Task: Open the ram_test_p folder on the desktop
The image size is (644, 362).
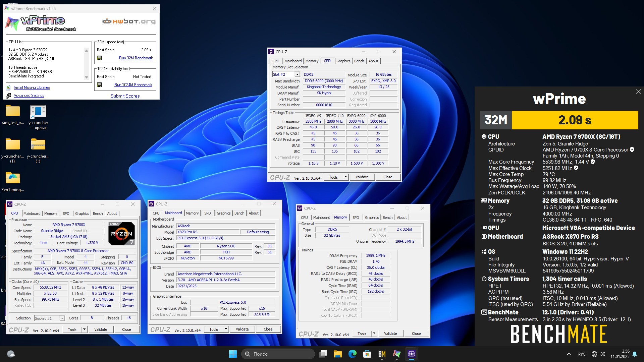Action: [x=13, y=111]
